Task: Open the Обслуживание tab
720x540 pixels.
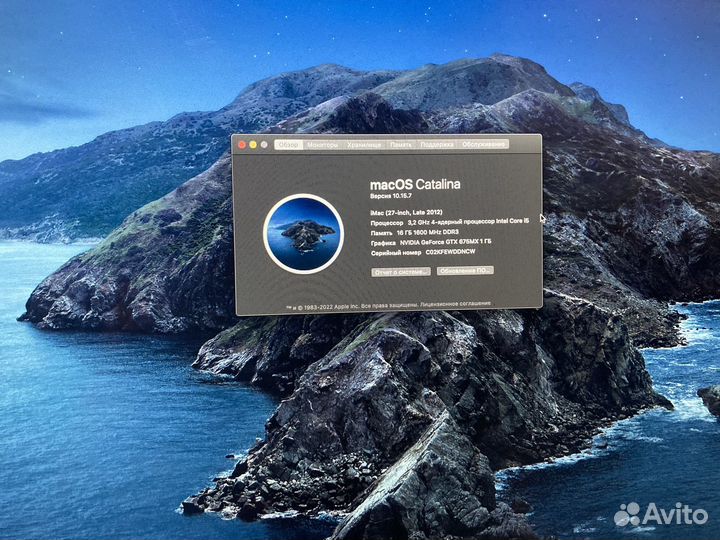Action: [x=483, y=144]
